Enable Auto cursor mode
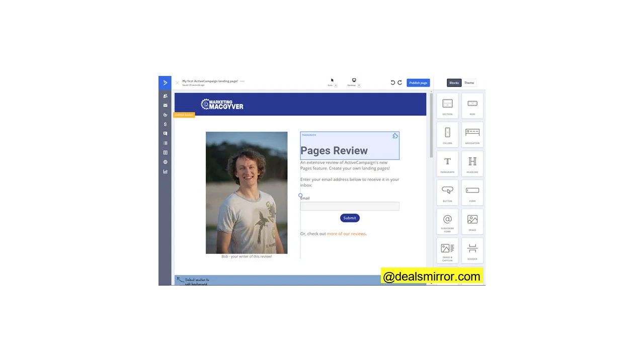 coord(332,82)
